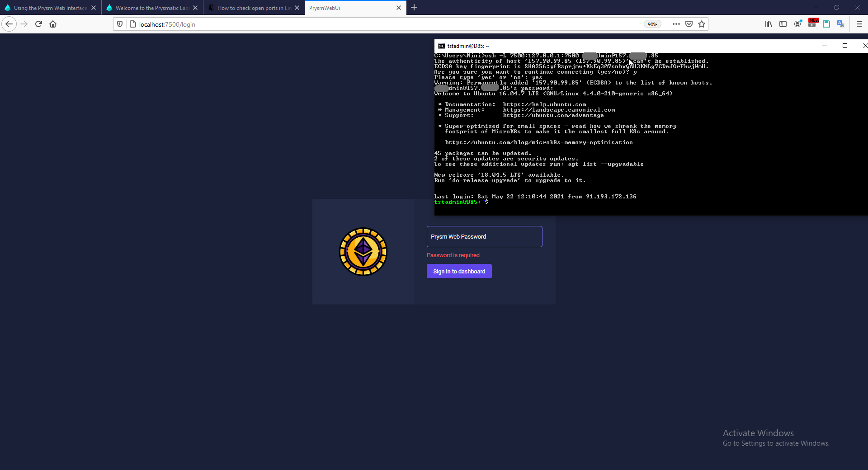The width and height of the screenshot is (868, 470).
Task: Click the tstadmin@D85 terminal title text
Action: point(468,46)
